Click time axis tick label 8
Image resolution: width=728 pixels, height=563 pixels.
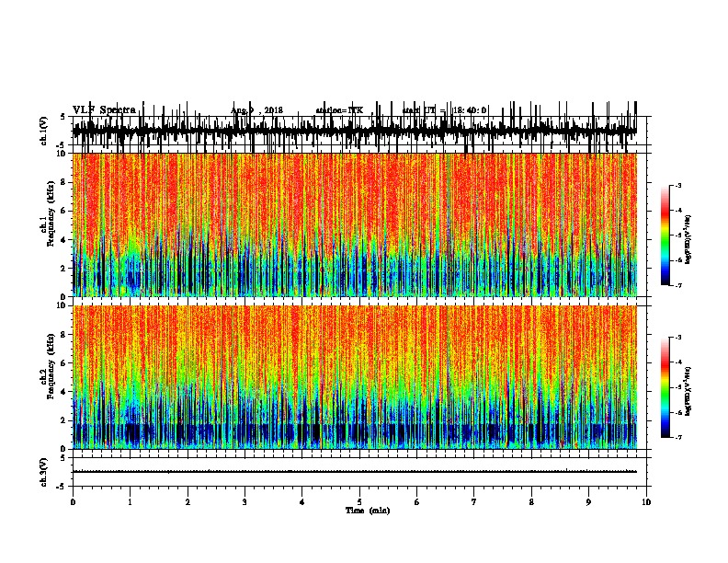click(x=531, y=502)
